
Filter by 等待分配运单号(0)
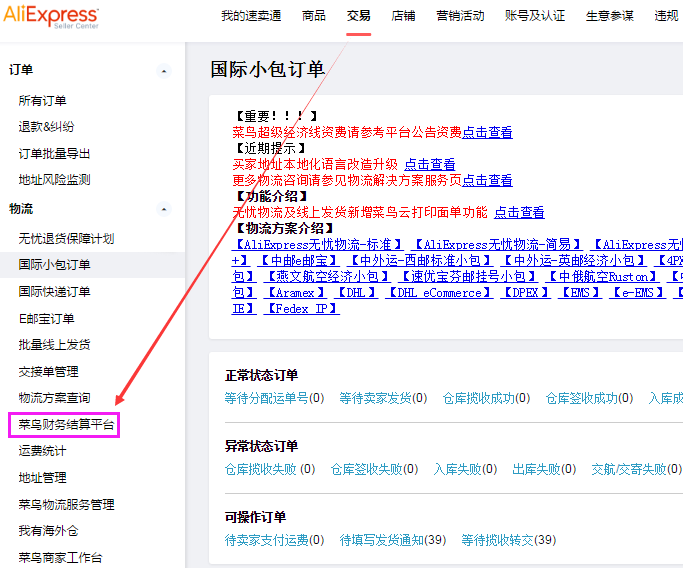pos(274,398)
